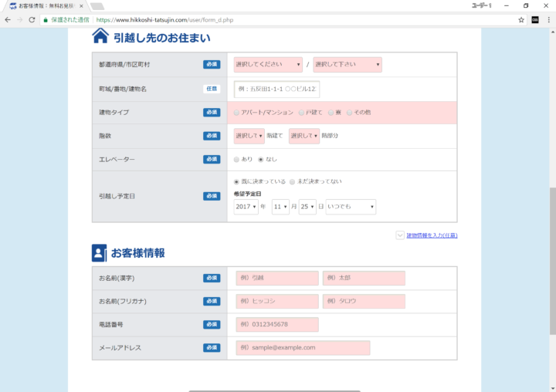This screenshot has width=556, height=392.
Task: Click the お名前(漢字) row label
Action: tap(117, 279)
